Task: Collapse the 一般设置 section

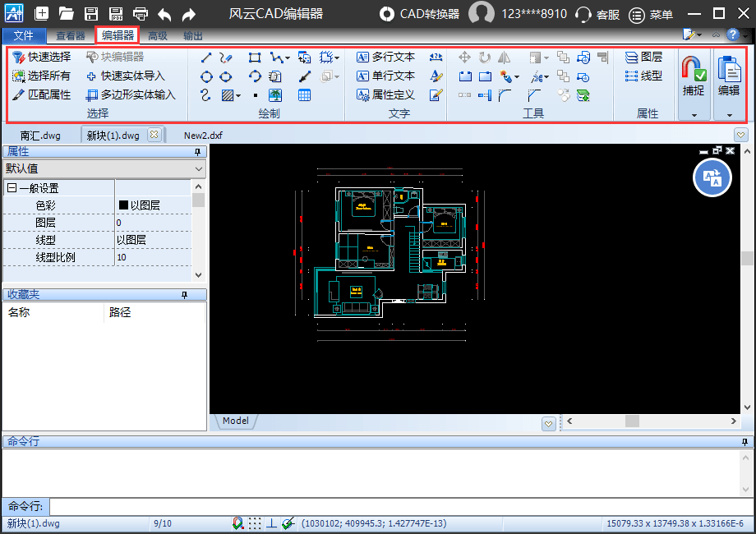Action: click(x=12, y=188)
